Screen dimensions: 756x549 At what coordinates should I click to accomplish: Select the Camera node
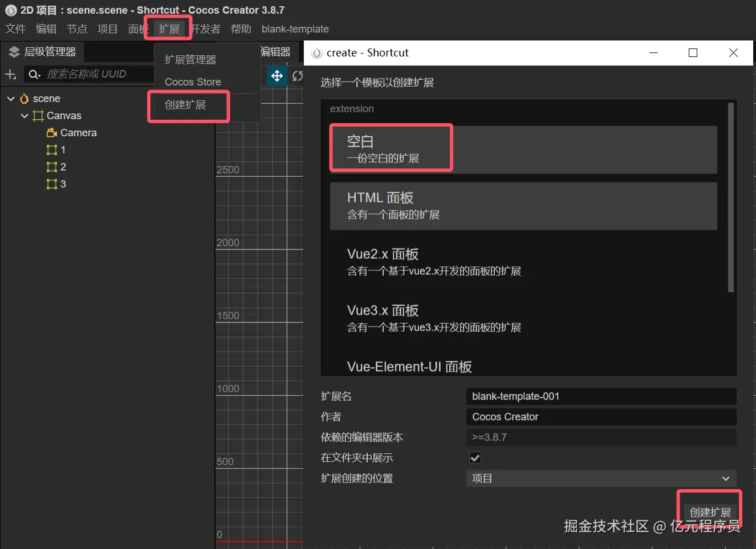79,133
